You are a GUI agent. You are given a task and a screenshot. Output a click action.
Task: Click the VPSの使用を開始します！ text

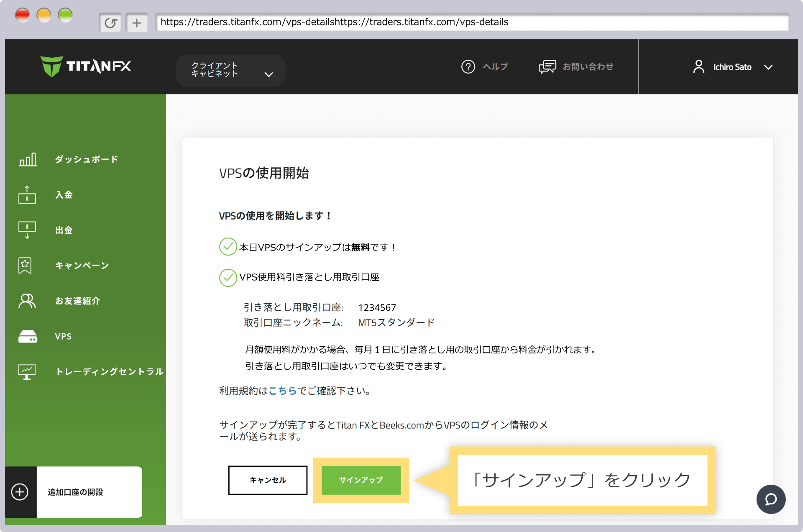[275, 216]
